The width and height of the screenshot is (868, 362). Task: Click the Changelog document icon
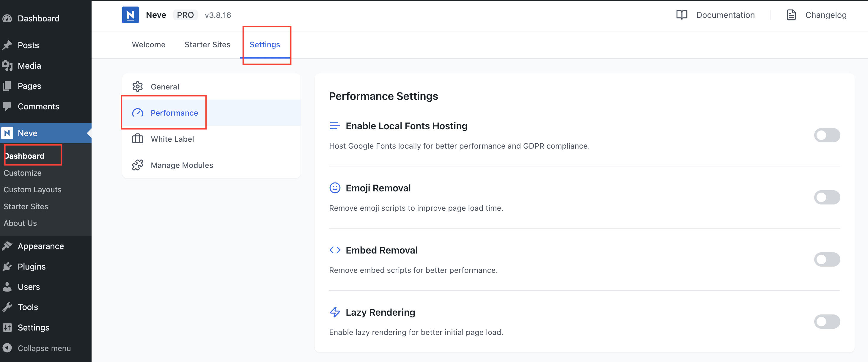791,15
